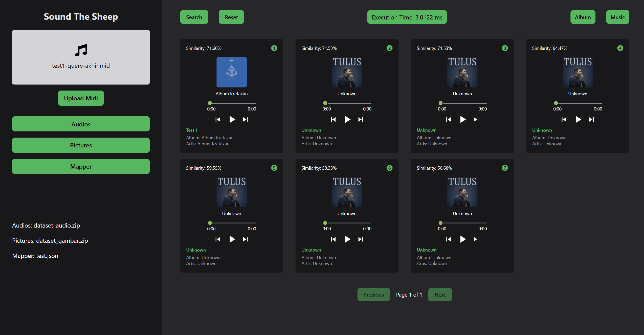This screenshot has width=644, height=335.
Task: Skip to next track on result 3
Action: (x=476, y=119)
